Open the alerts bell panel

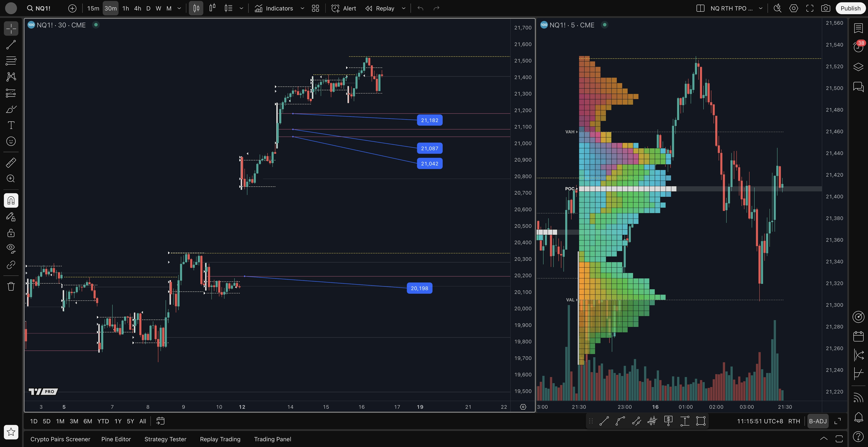pos(858,417)
